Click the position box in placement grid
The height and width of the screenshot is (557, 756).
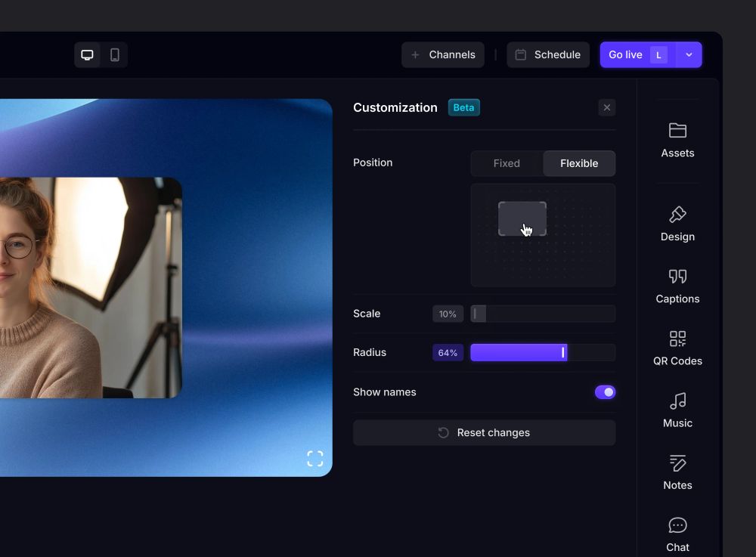click(x=522, y=218)
